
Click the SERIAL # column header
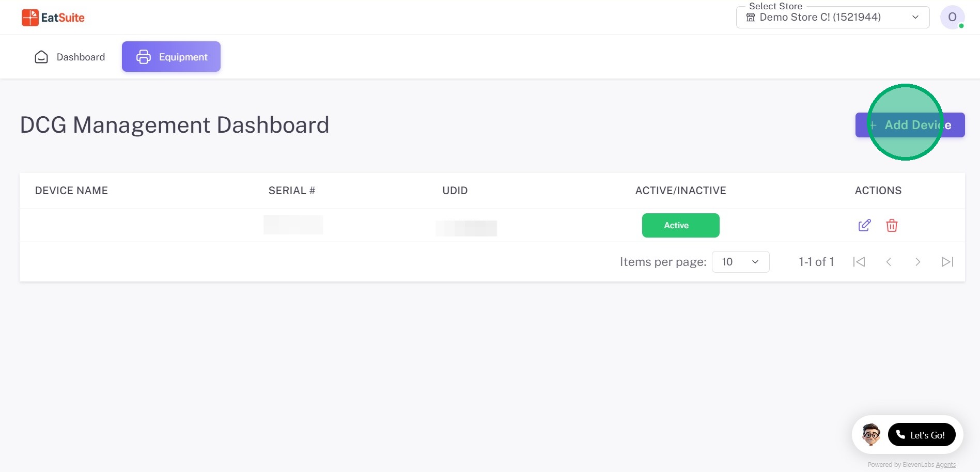click(292, 191)
